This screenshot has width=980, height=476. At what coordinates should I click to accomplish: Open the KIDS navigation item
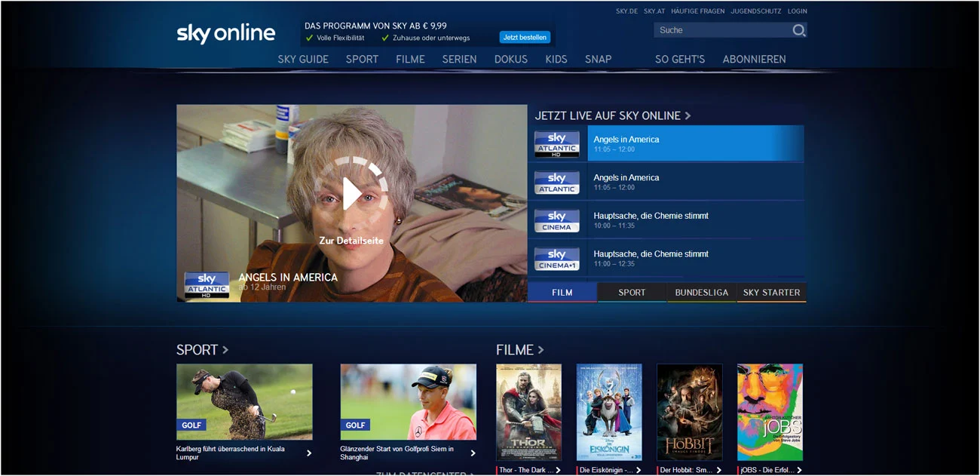[x=556, y=59]
